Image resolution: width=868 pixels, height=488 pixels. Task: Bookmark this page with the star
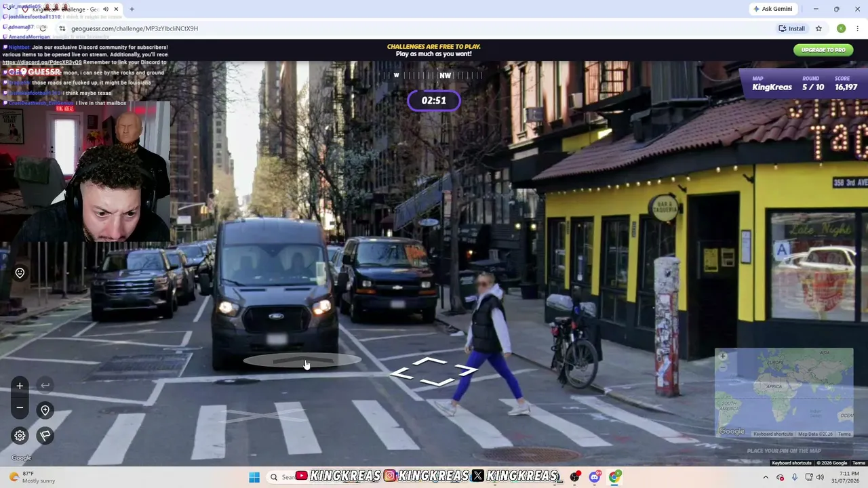[x=818, y=28]
